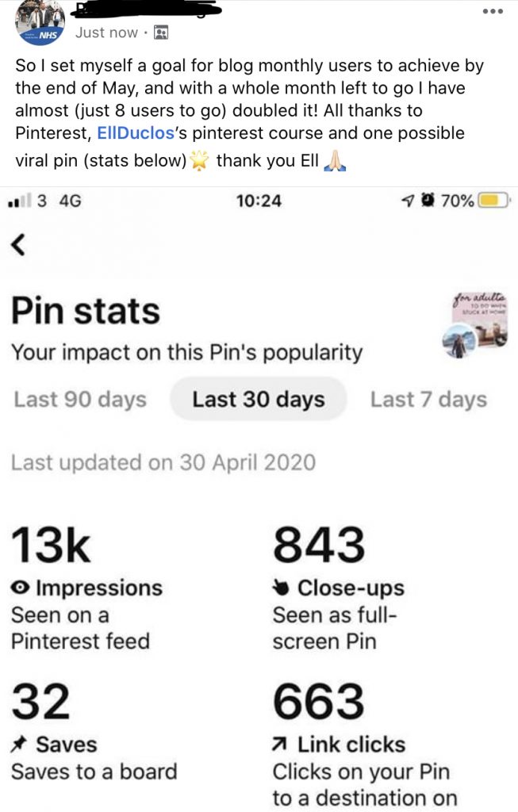Tap the eye icon next to Impressions
Screen dimensions: 518x812
[x=20, y=588]
